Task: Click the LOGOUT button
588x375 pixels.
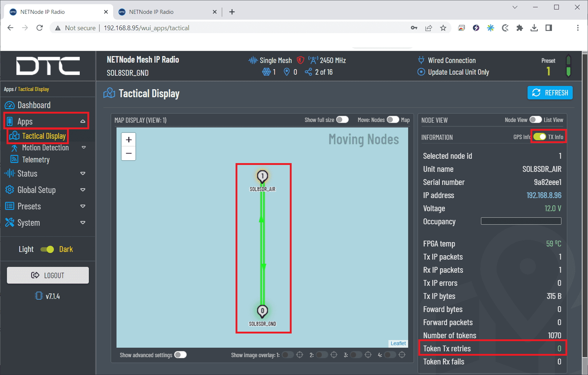Action: click(x=48, y=275)
